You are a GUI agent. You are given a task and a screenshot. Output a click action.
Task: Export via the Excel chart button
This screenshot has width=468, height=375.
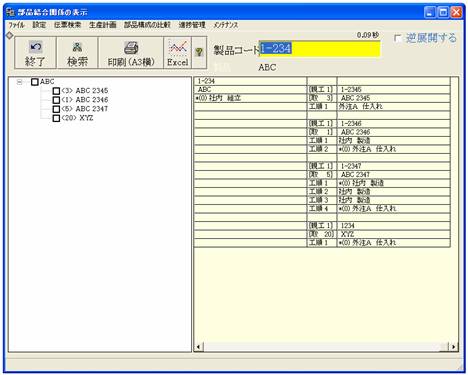[x=178, y=53]
